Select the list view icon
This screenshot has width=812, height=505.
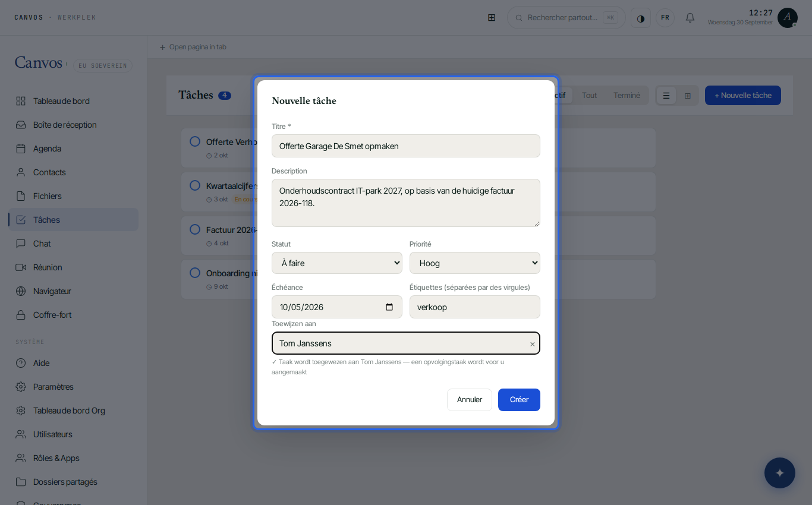pos(666,96)
